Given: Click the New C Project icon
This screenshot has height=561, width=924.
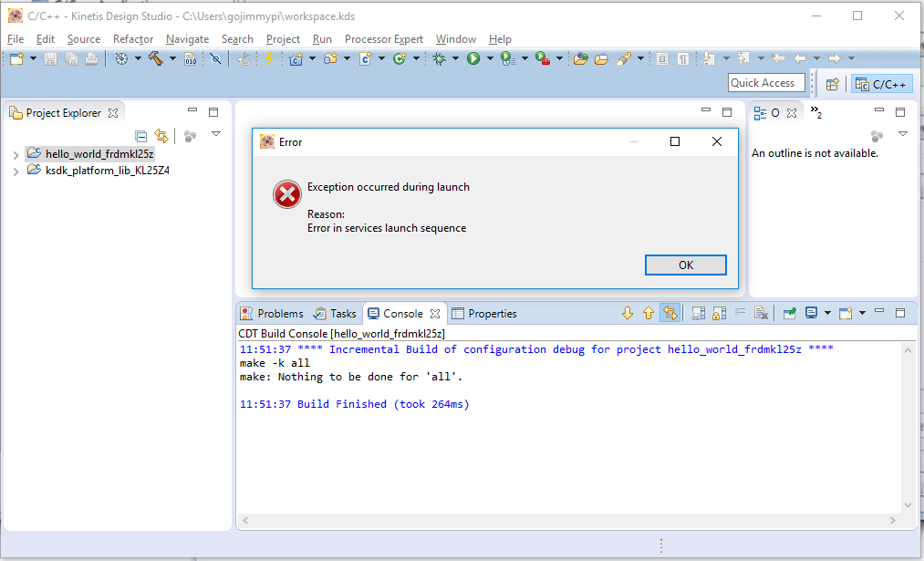Looking at the screenshot, I should 296,58.
